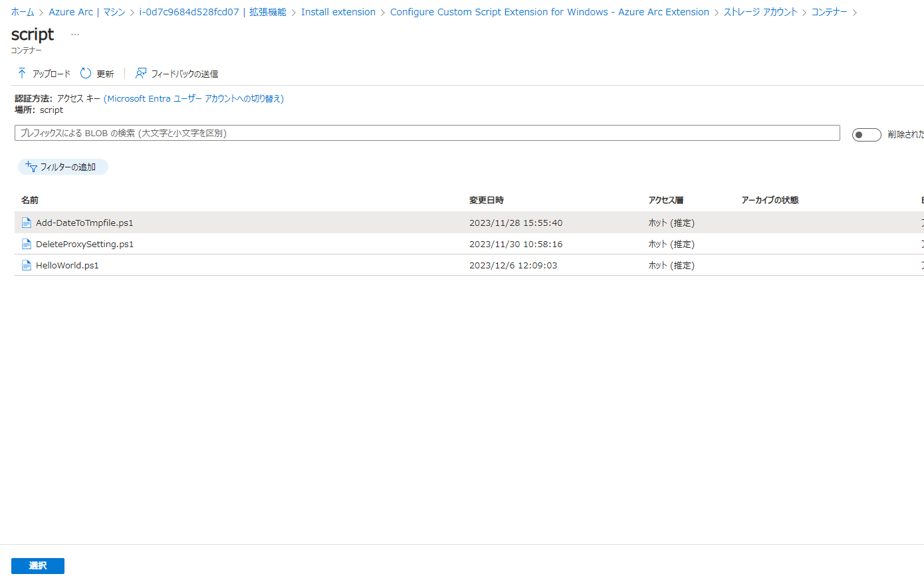Click the 場所: script location text
The width and height of the screenshot is (924, 582).
pyautogui.click(x=39, y=110)
